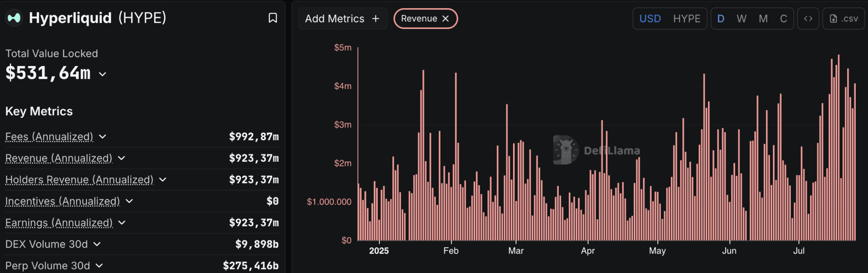This screenshot has height=273, width=868.
Task: Expand Fees (Annualized) row chevron
Action: tap(103, 136)
